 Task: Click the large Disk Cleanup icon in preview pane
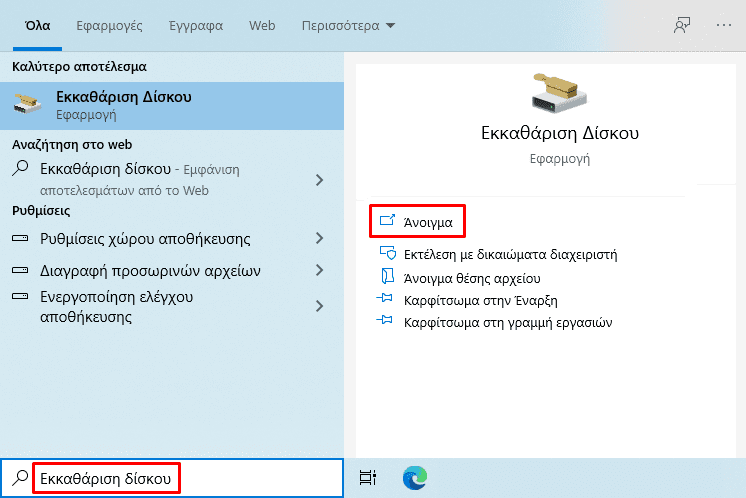point(560,93)
